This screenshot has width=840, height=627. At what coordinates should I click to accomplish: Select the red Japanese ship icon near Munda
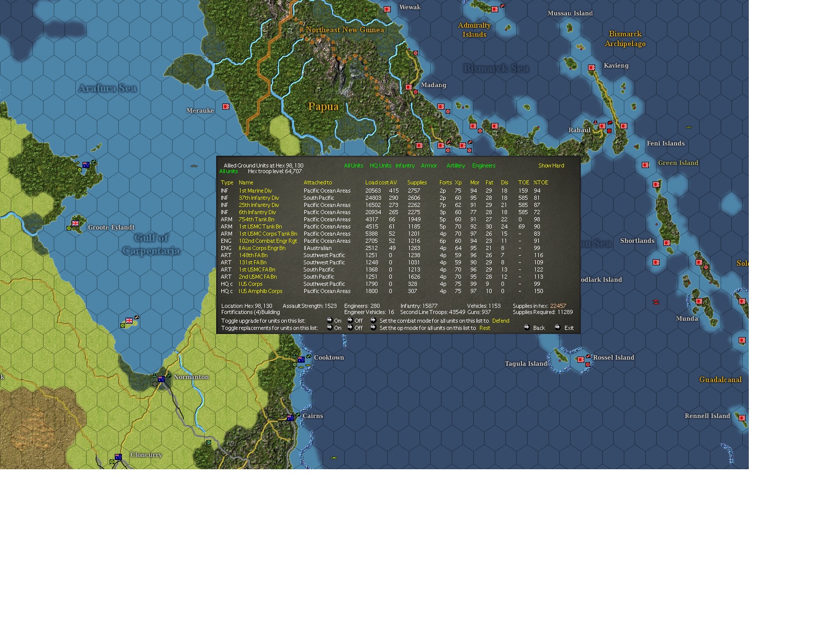click(656, 302)
